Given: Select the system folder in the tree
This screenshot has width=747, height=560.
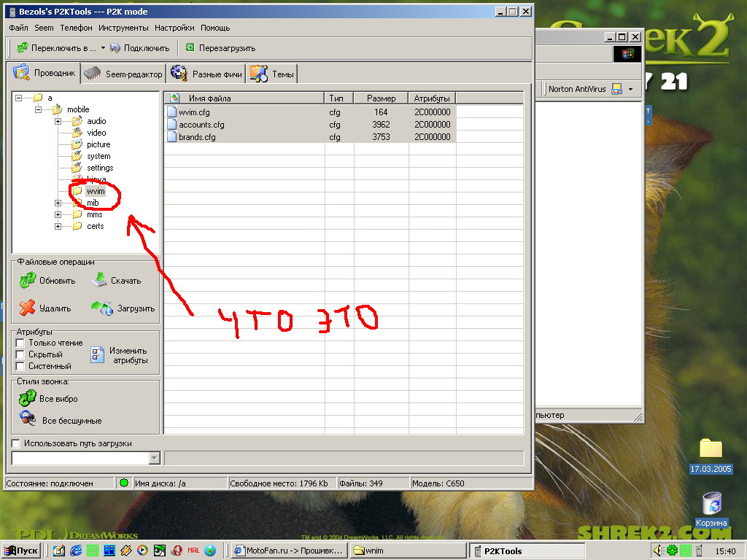Looking at the screenshot, I should (x=98, y=156).
